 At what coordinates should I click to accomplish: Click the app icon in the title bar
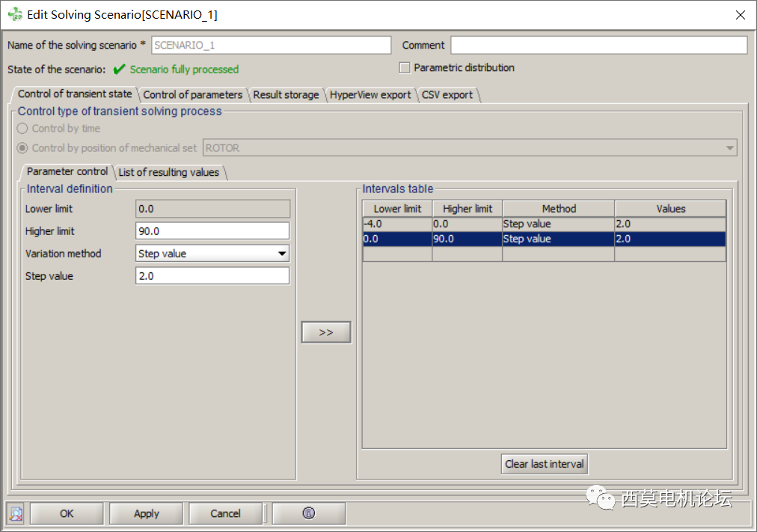tap(15, 14)
